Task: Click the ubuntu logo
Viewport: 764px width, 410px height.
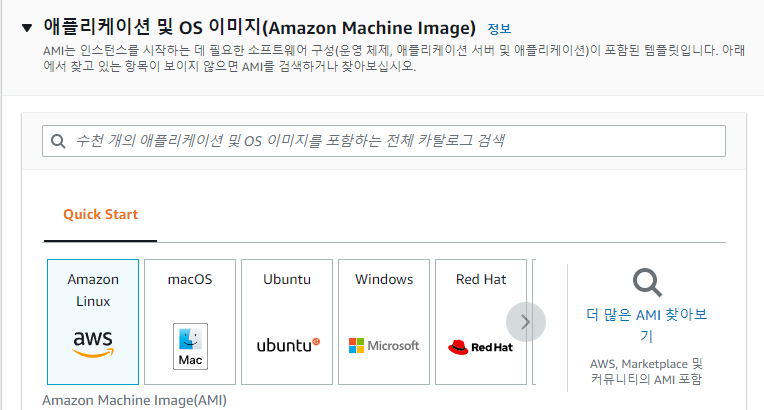Action: tap(288, 345)
